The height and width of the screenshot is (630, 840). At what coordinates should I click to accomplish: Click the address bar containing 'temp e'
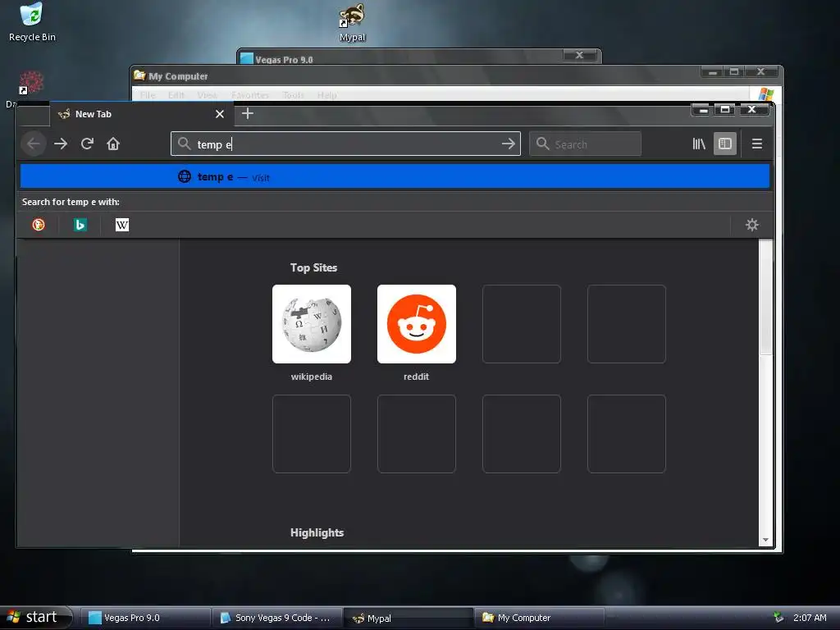(x=345, y=144)
